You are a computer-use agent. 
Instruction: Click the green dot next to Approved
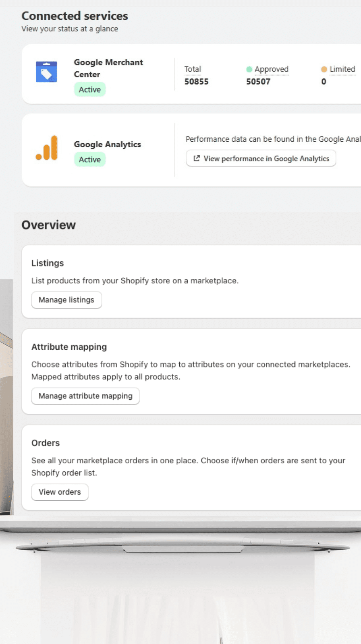(249, 69)
